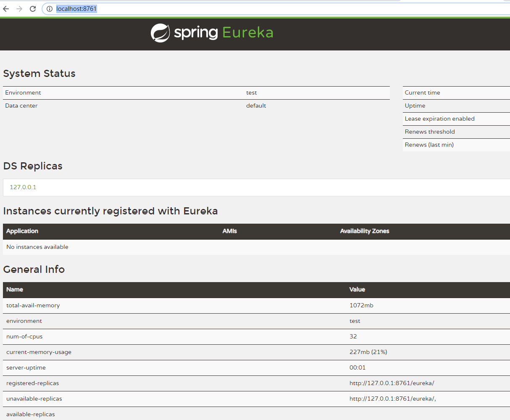510x420 pixels.
Task: Click the Environment label in System Status
Action: point(23,93)
